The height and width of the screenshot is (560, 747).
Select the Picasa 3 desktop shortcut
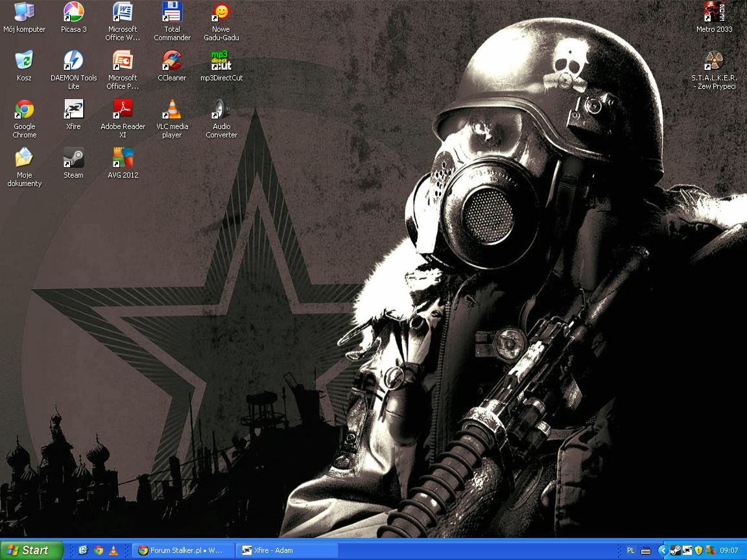tap(73, 17)
